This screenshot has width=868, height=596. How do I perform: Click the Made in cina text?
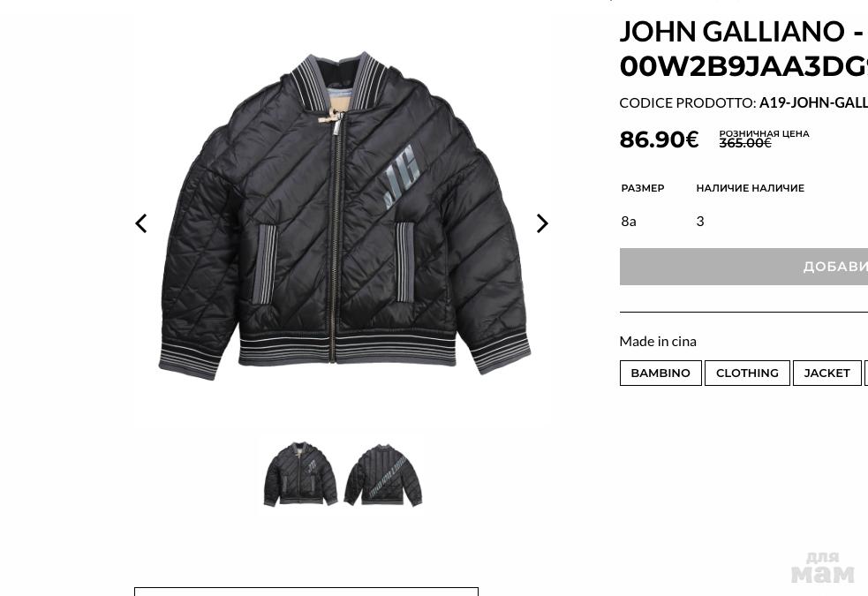[658, 341]
